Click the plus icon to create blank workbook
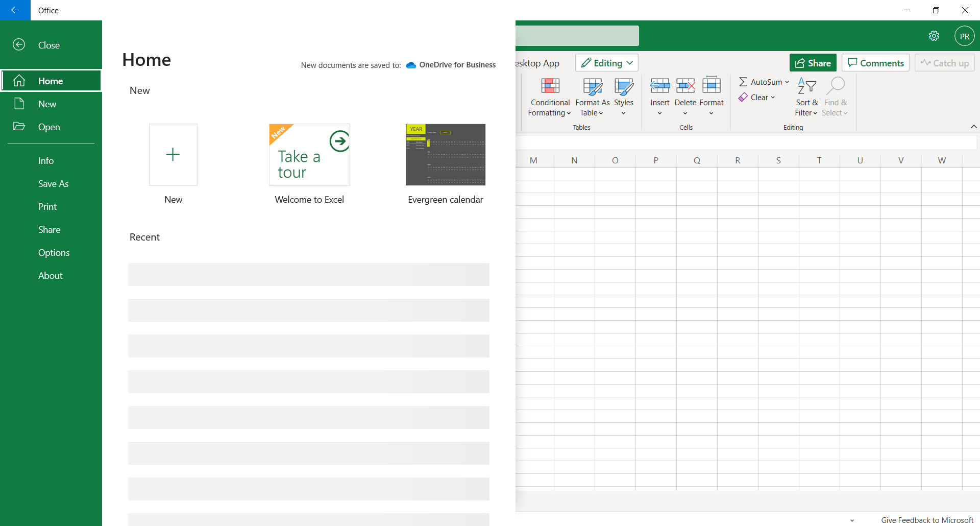The image size is (980, 526). pyautogui.click(x=173, y=154)
